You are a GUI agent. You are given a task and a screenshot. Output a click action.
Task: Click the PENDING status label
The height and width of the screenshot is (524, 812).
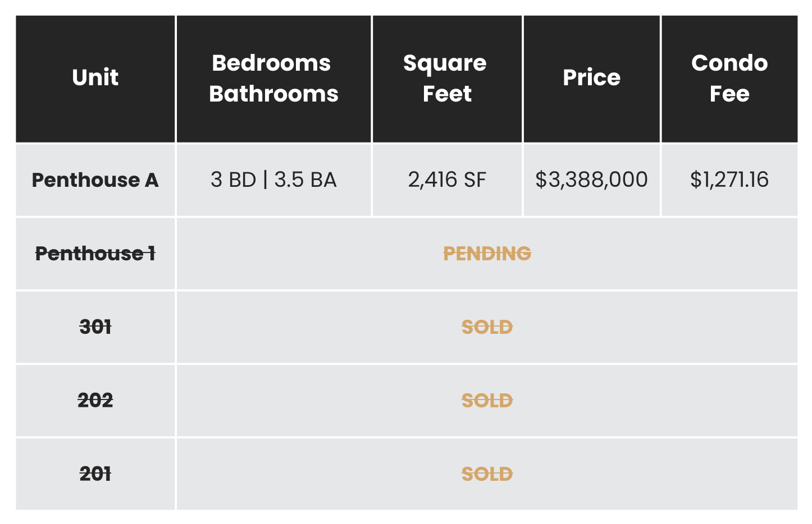click(x=487, y=254)
